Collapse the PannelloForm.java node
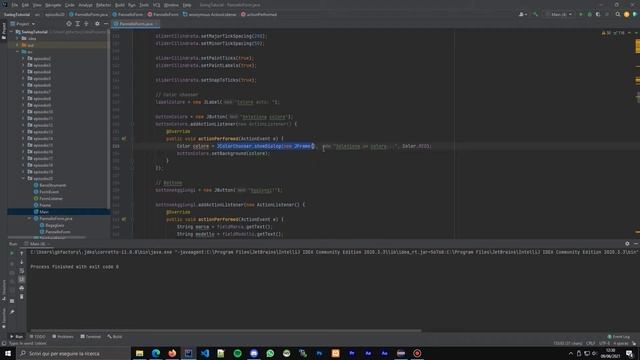Screen dimensions: 640x360 (29, 218)
